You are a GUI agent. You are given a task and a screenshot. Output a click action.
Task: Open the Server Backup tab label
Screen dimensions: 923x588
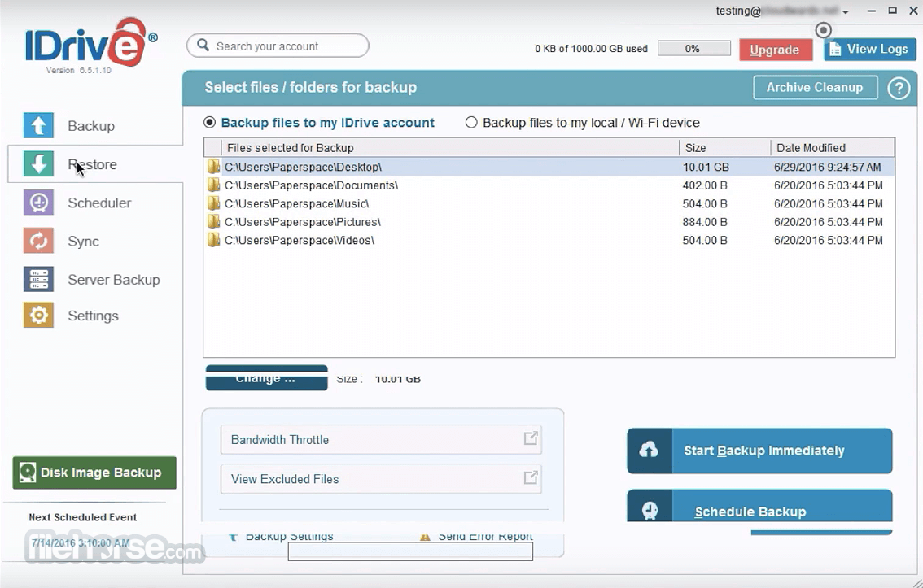point(114,280)
